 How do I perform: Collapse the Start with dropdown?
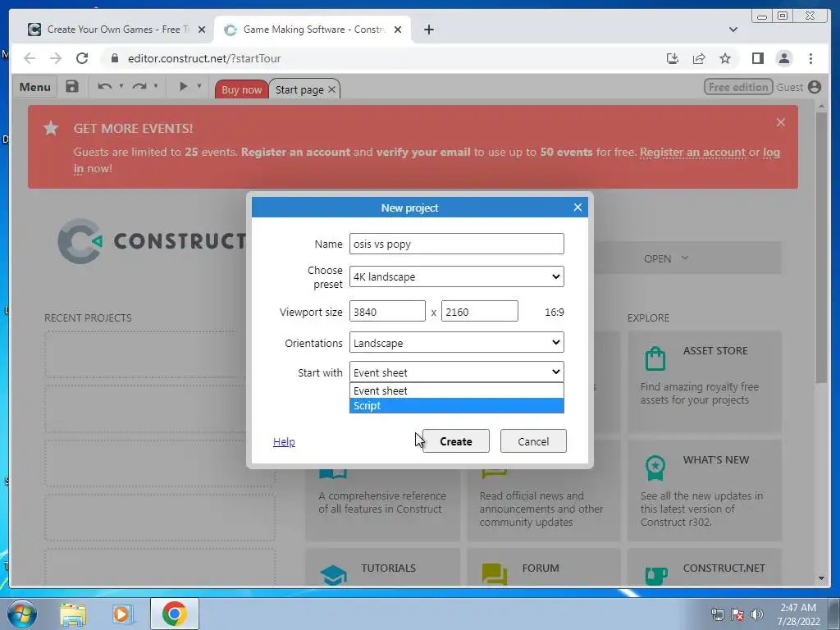coord(456,372)
